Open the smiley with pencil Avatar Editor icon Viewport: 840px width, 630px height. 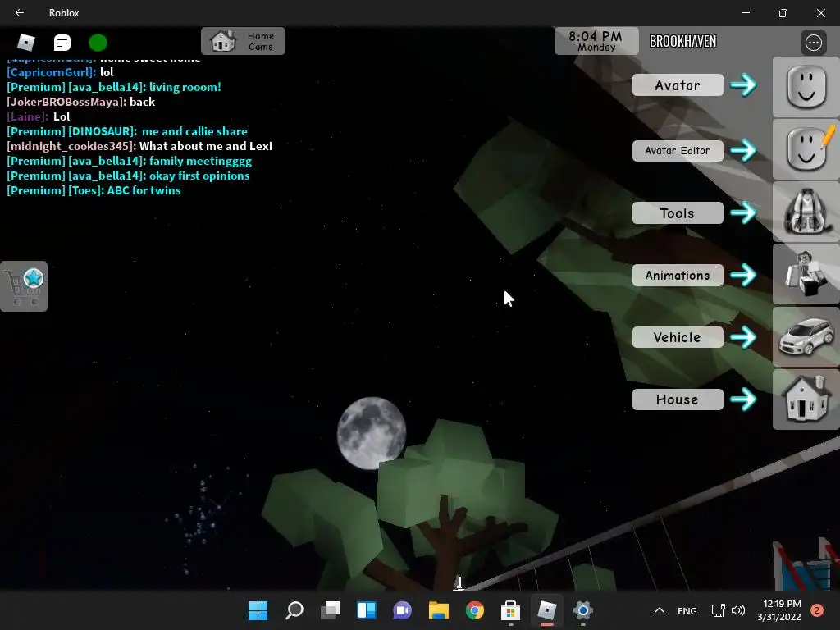(x=806, y=150)
